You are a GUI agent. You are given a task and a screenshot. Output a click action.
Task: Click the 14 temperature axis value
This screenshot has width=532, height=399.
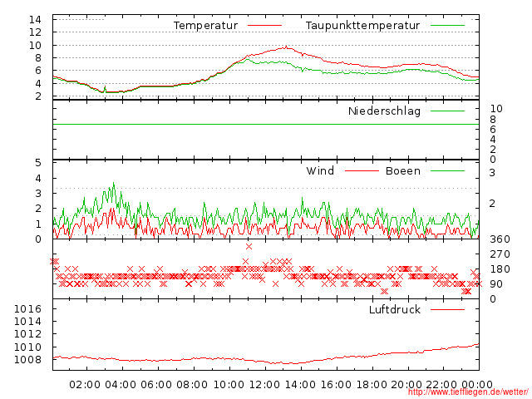(x=35, y=19)
